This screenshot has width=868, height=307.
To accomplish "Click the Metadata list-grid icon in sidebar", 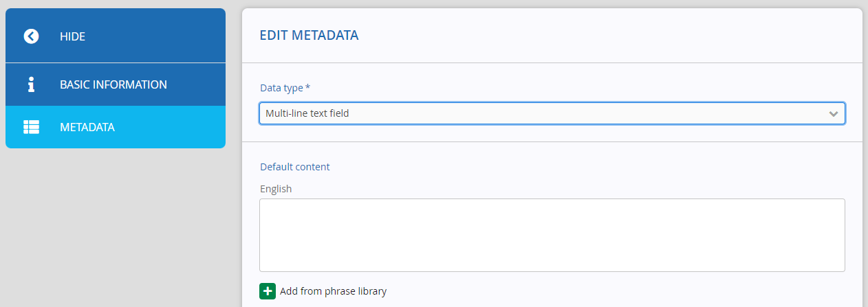I will pos(31,127).
